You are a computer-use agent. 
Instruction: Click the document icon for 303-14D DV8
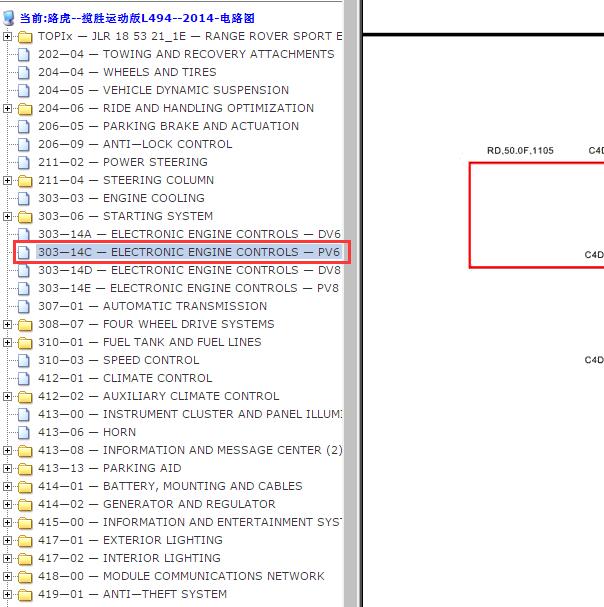[24, 271]
